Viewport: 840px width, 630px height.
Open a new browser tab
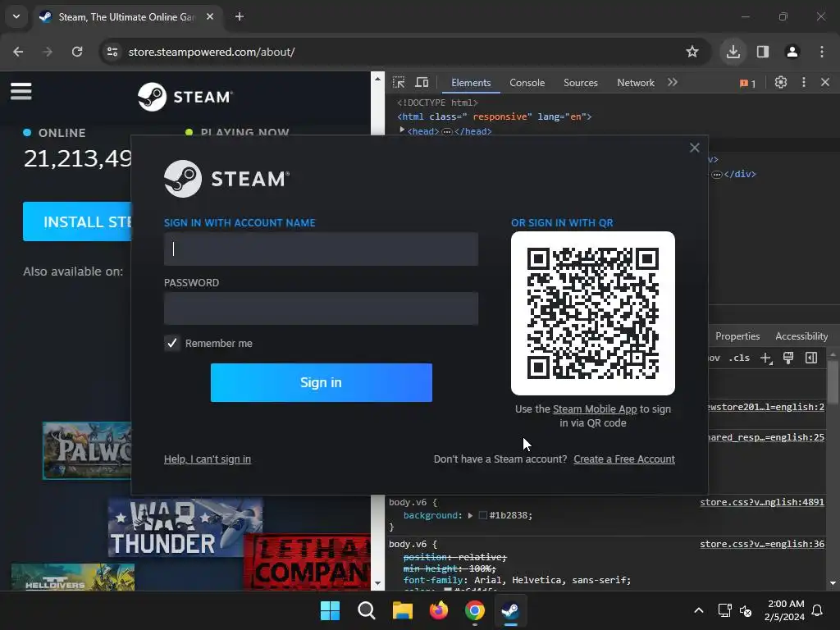point(240,16)
